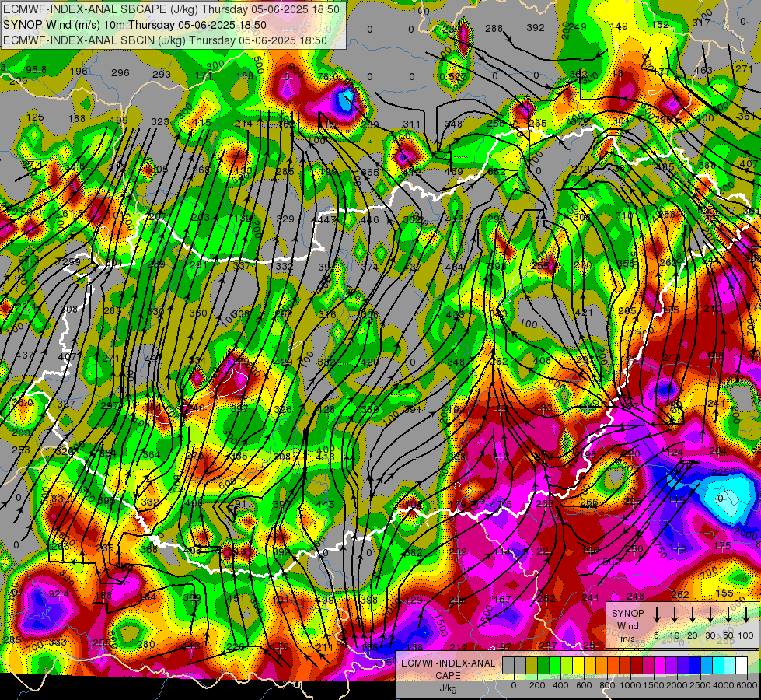Viewport: 761px width, 700px height.
Task: Select the bright green swatch in the CAPE legend
Action: click(555, 665)
